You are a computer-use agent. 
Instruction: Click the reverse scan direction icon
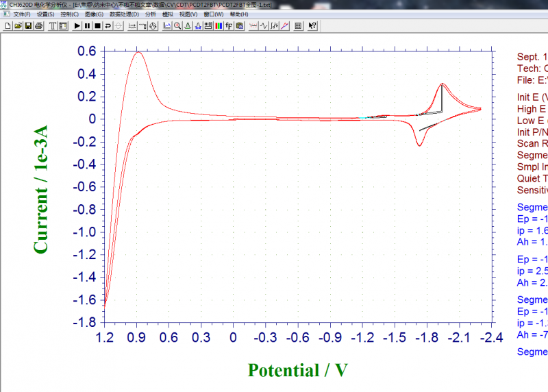point(108,26)
